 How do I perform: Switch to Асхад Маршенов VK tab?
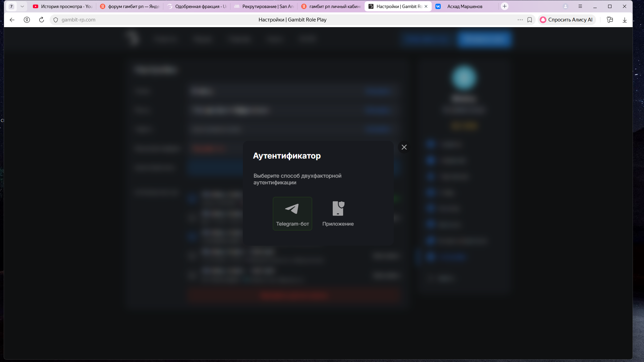pyautogui.click(x=464, y=6)
